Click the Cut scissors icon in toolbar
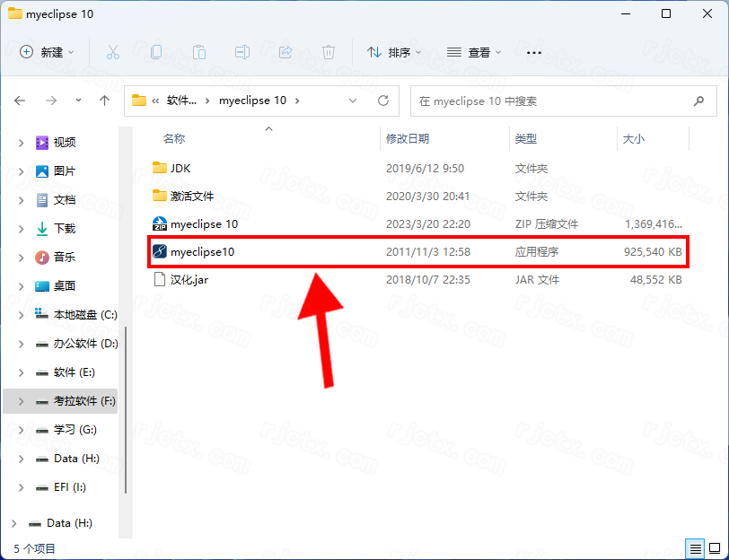Viewport: 729px width, 560px height. 113,52
